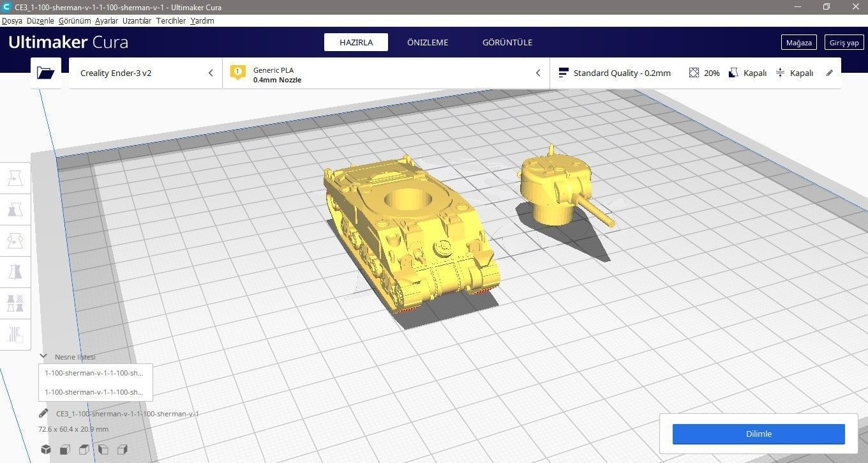Click job name CE3_1-100-sherman-v-1 text

point(128,414)
